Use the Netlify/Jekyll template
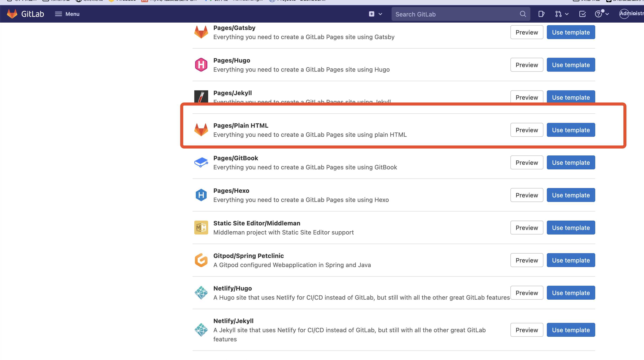The width and height of the screenshot is (644, 360). click(571, 330)
